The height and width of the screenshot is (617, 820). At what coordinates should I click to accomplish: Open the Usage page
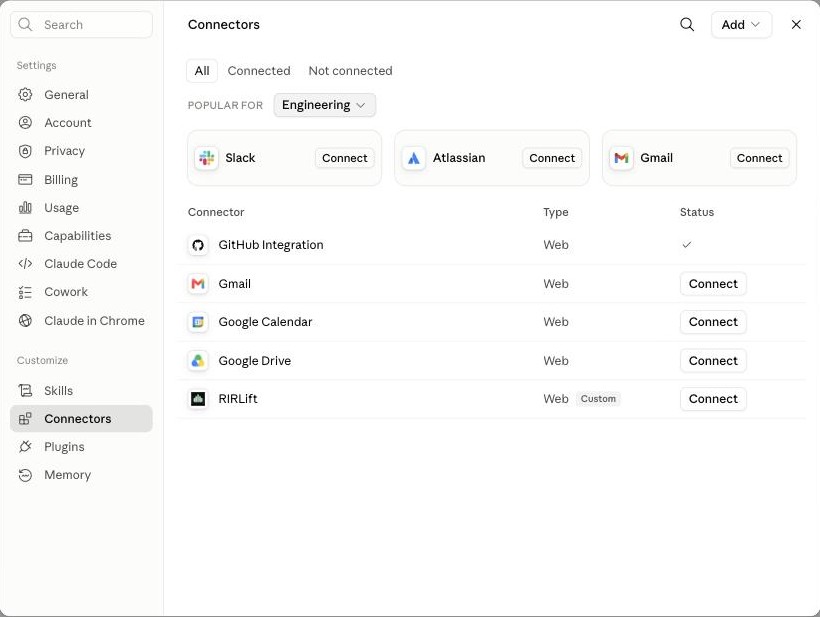pos(82,208)
